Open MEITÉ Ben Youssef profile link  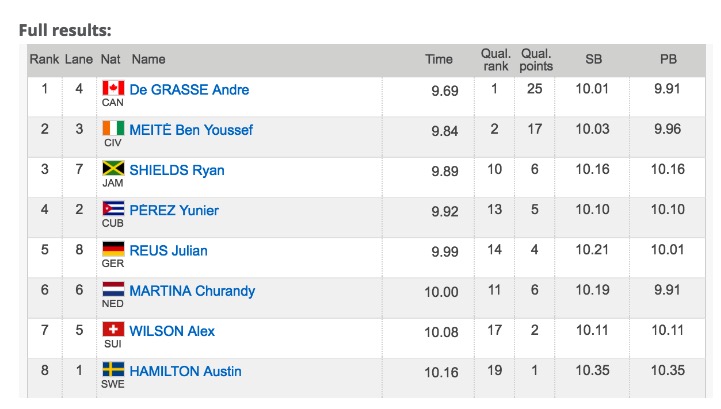[x=191, y=130]
